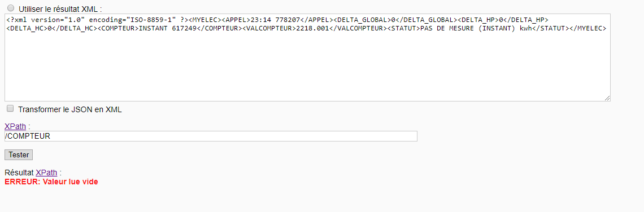The image size is (644, 212).
Task: Click the resize grip of the XML textarea
Action: click(607, 98)
